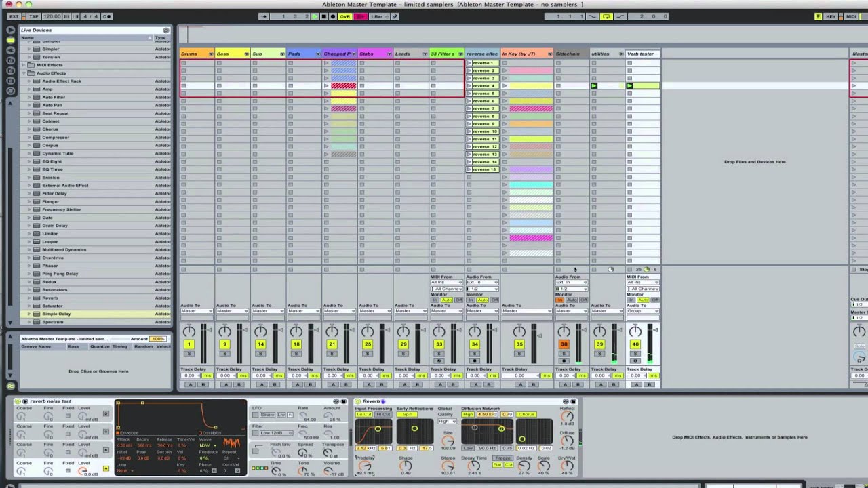This screenshot has width=868, height=488.
Task: Select the Leads track header
Action: [x=410, y=54]
